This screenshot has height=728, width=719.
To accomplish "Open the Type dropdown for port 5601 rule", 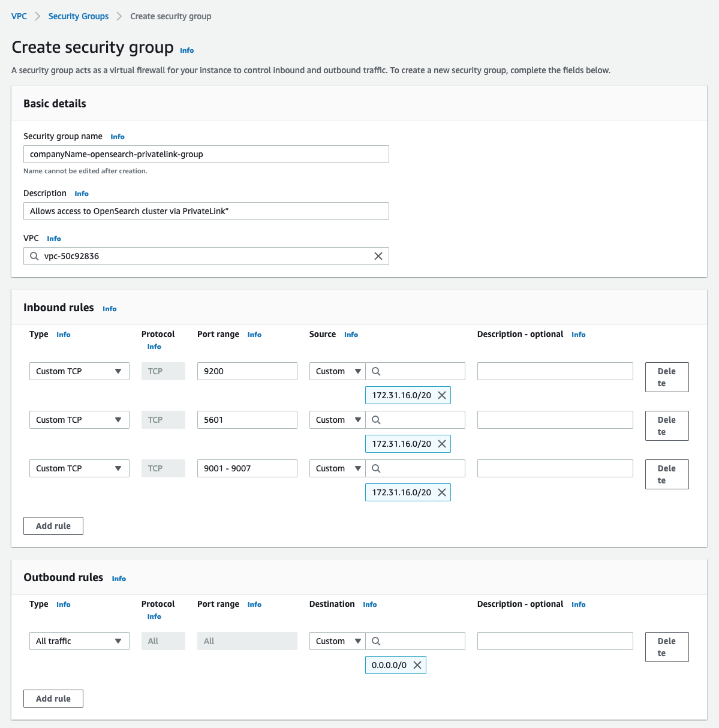I will coord(79,420).
